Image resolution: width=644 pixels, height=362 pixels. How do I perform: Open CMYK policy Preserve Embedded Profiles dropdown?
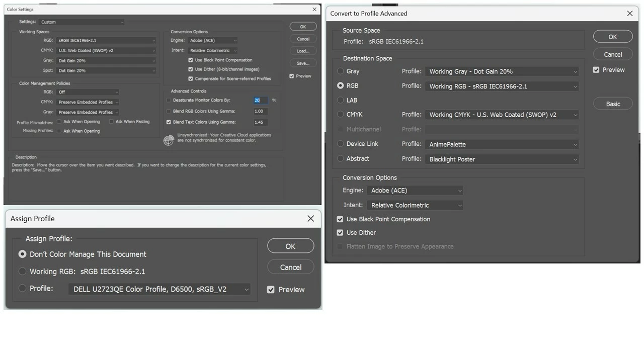pyautogui.click(x=88, y=102)
